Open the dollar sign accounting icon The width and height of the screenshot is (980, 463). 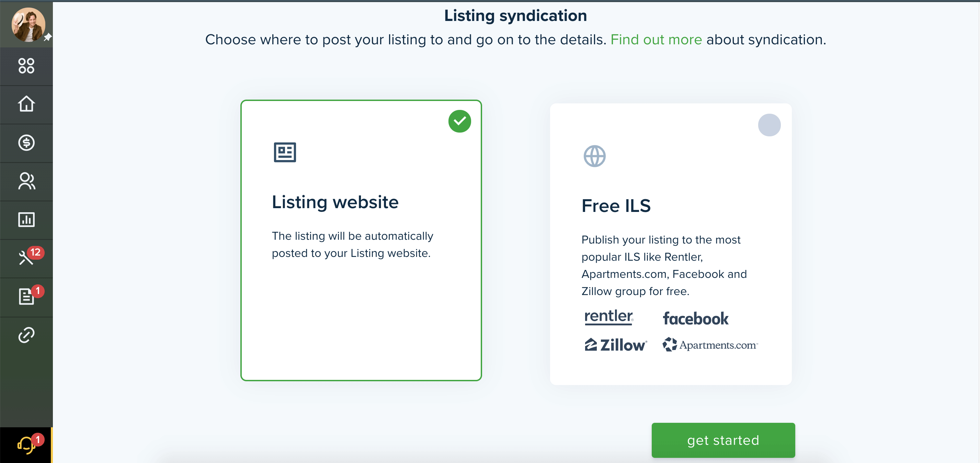26,143
